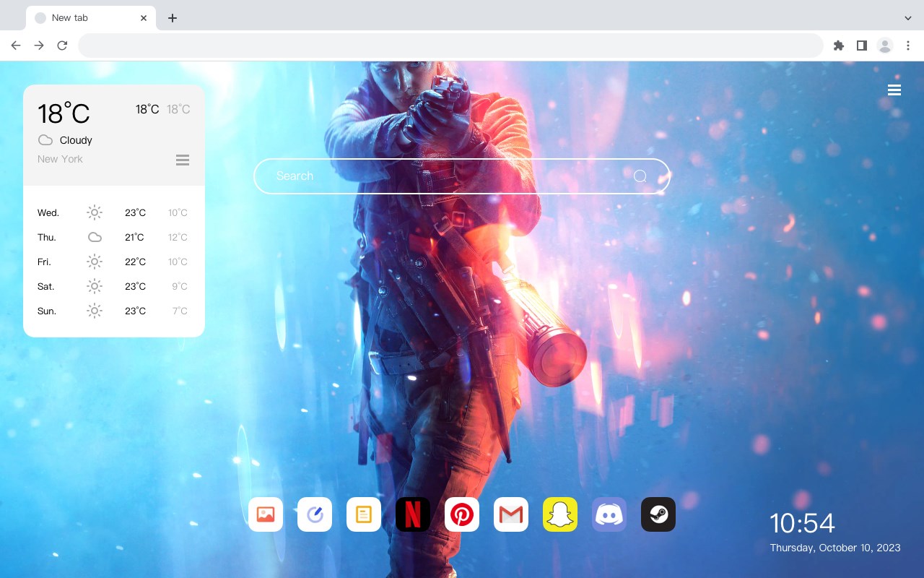Screen dimensions: 924x578
Task: Open the weather widget menu icon
Action: pos(183,160)
